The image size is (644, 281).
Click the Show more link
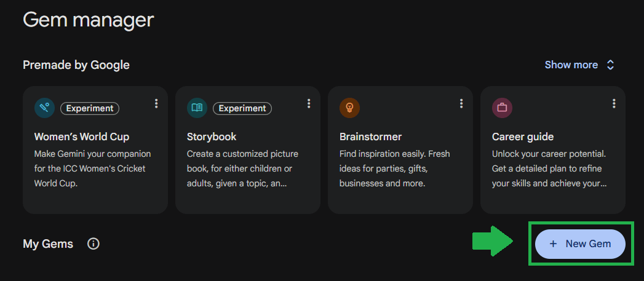tap(571, 65)
